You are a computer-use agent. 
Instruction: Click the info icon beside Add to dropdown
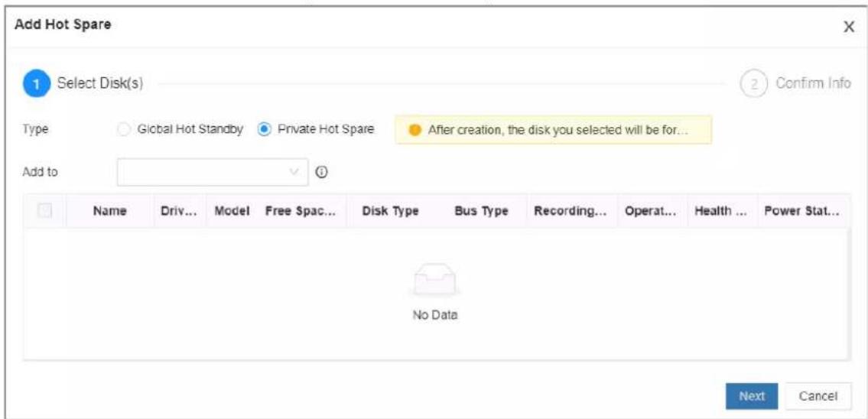[x=321, y=172]
